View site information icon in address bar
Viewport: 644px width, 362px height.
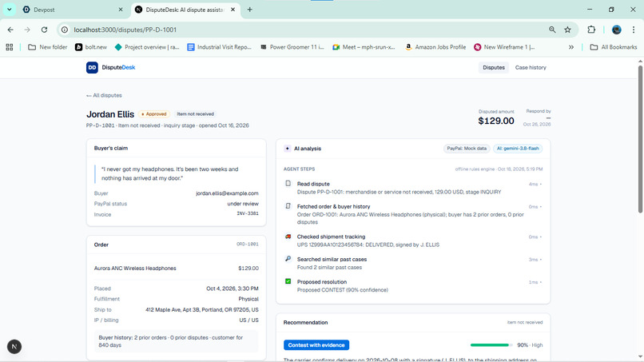coord(65,30)
